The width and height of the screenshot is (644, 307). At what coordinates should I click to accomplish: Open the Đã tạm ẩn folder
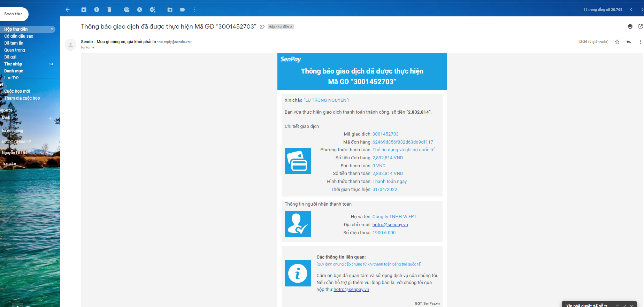click(x=14, y=43)
